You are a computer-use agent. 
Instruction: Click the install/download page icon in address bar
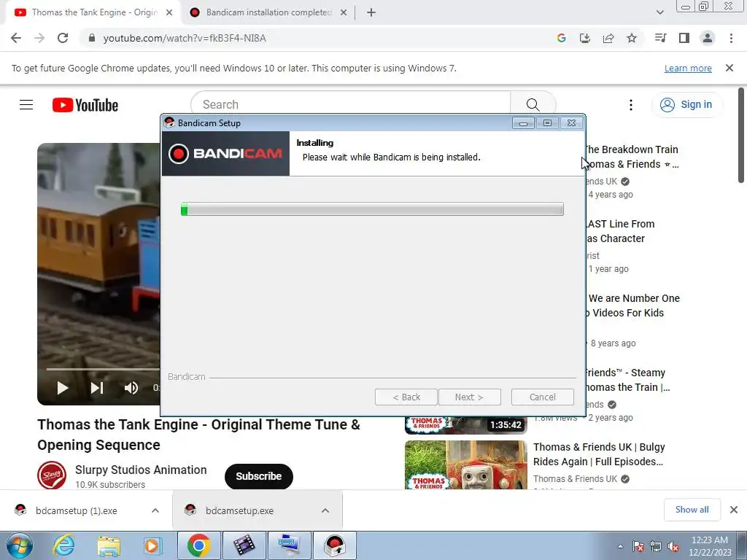click(585, 38)
